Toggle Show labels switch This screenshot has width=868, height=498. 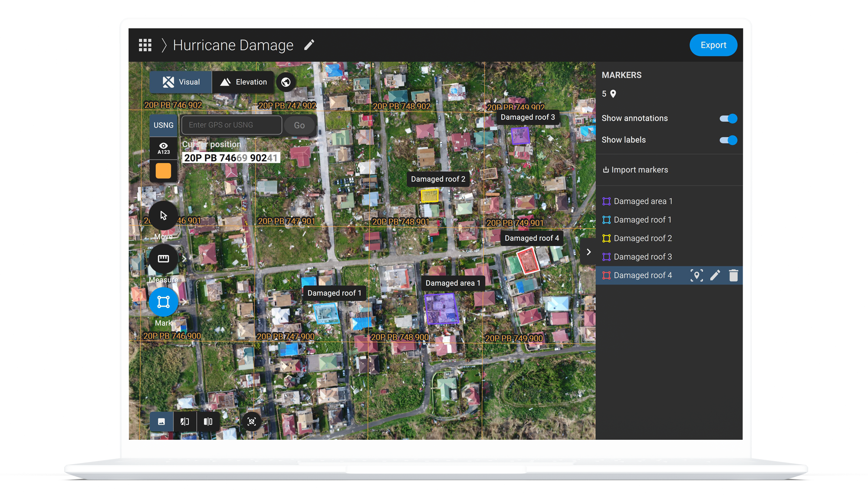[x=728, y=140]
